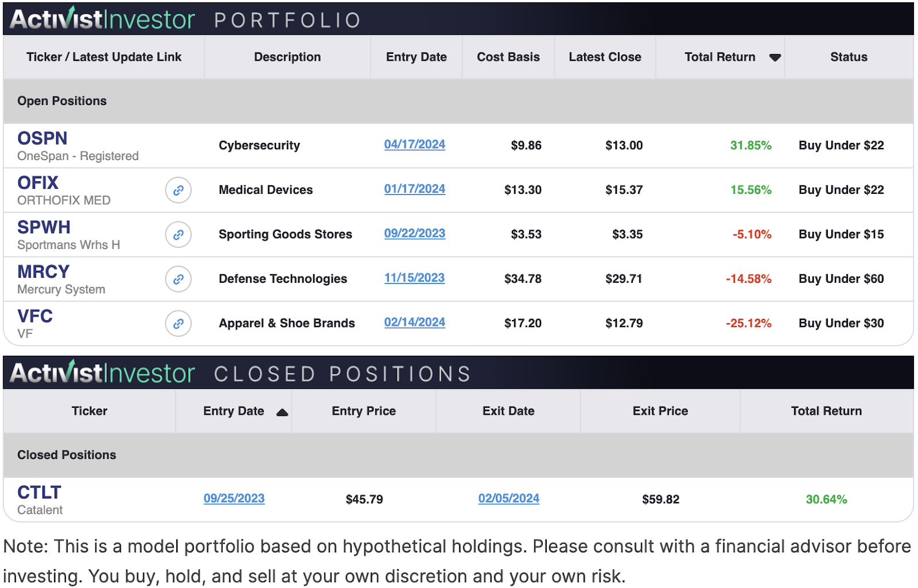This screenshot has width=918, height=588.
Task: Click the Open Positions group row
Action: (458, 101)
